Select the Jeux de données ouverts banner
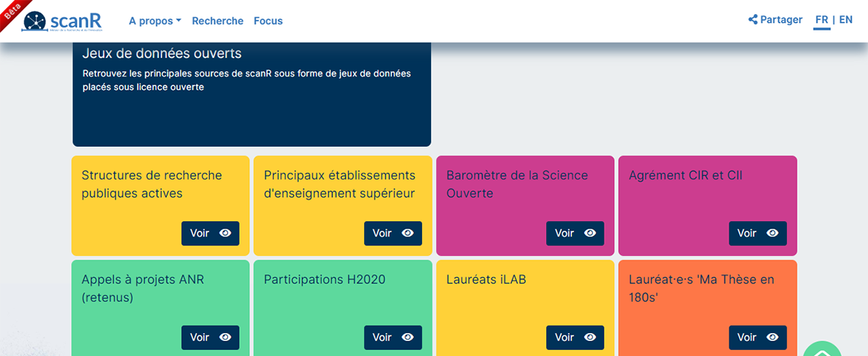Viewport: 868px width, 356px height. click(252, 94)
